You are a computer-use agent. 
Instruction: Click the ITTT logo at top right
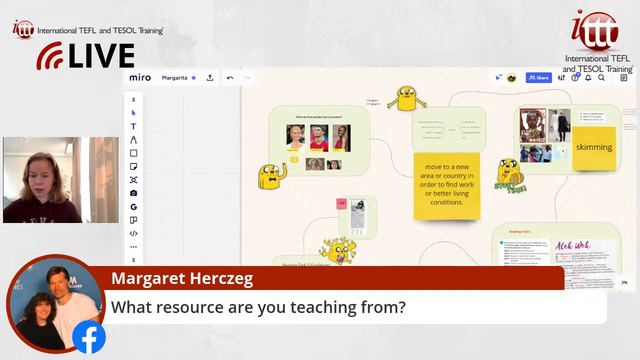pos(597,42)
